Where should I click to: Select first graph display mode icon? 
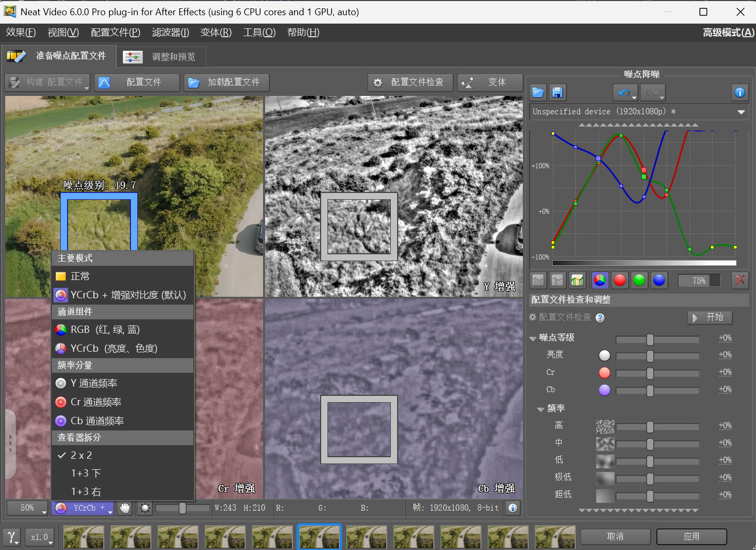click(538, 281)
